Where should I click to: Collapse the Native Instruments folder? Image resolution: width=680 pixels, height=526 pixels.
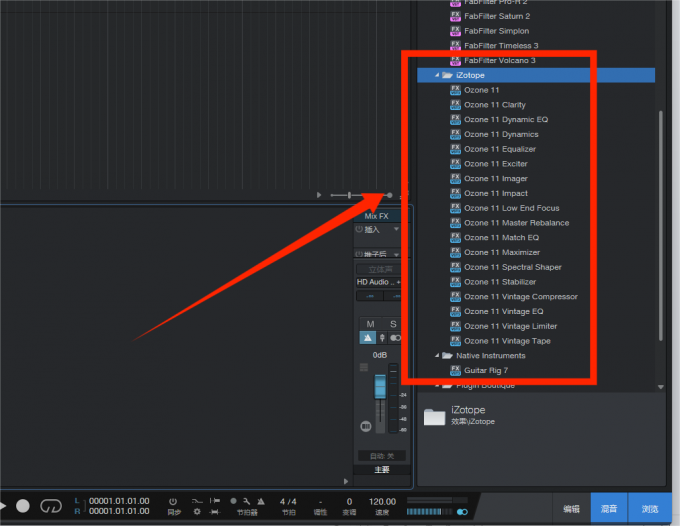click(437, 356)
